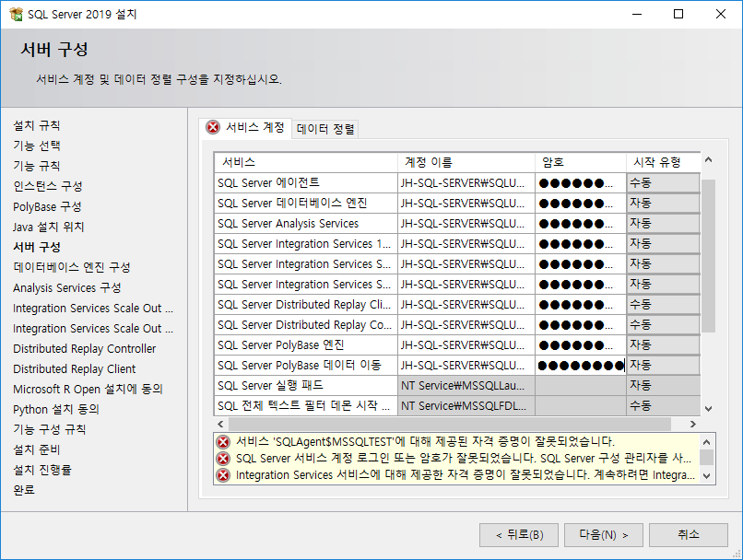This screenshot has width=743, height=560.
Task: Switch to the 데이터 정렬 tab
Action: [325, 129]
